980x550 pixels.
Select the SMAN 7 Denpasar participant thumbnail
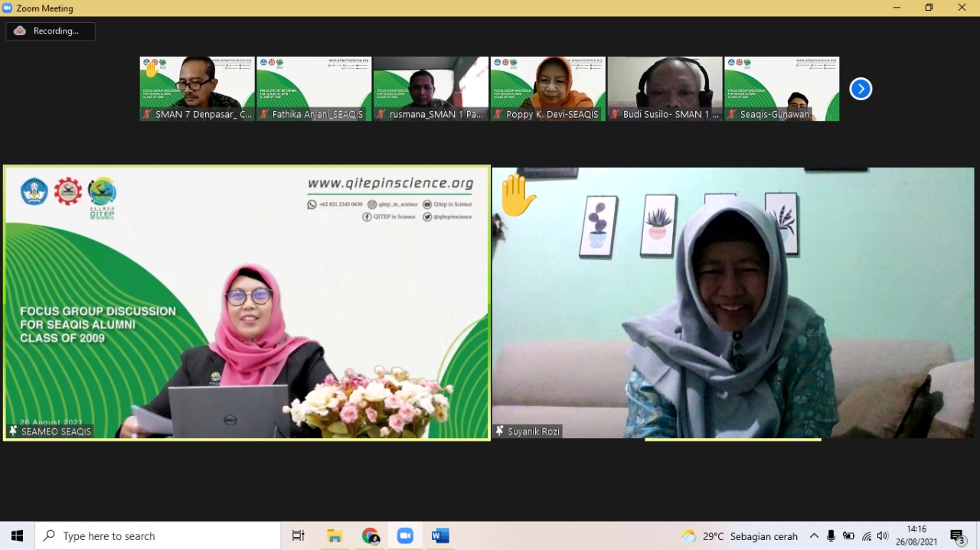(197, 88)
